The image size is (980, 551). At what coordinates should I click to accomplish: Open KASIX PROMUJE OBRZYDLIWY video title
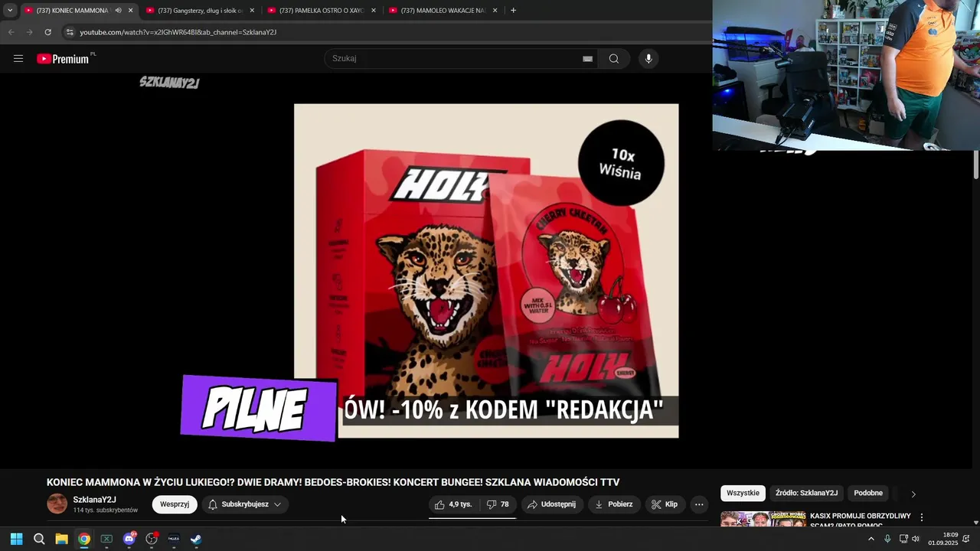861,520
